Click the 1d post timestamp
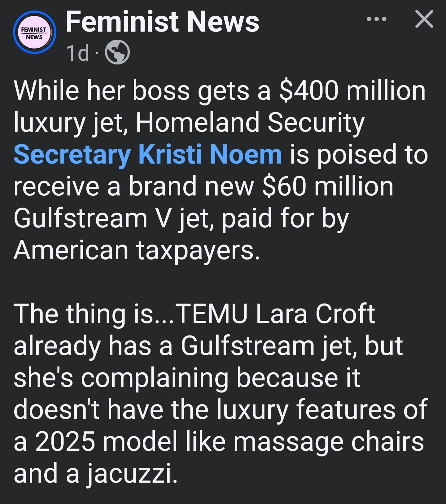 click(x=78, y=53)
